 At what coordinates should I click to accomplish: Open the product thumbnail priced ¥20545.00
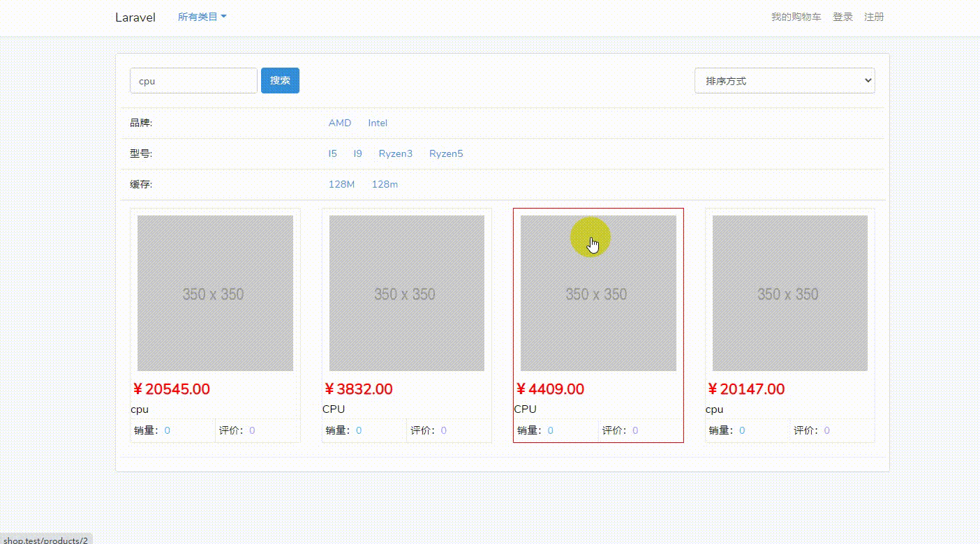tap(215, 293)
